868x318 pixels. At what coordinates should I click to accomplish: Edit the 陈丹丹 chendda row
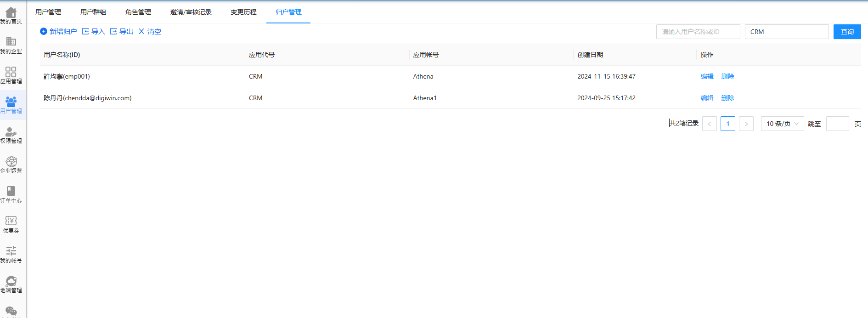coord(707,98)
